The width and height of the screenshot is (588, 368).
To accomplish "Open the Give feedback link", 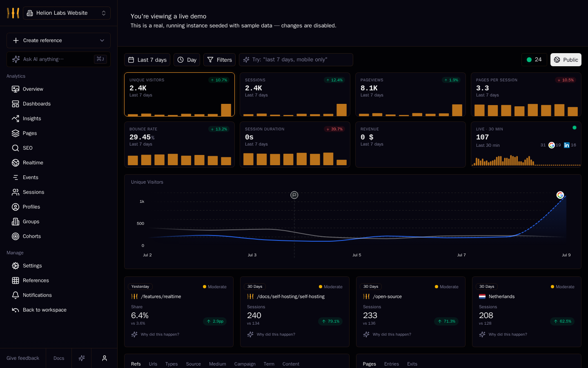I will pos(23,358).
